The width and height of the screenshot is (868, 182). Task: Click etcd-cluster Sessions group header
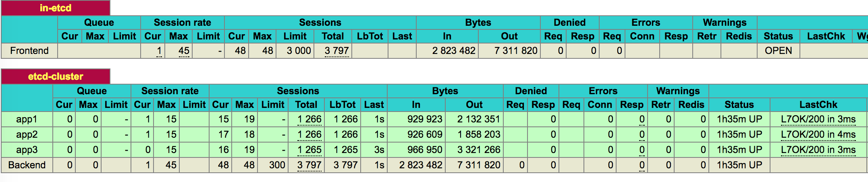tap(298, 91)
